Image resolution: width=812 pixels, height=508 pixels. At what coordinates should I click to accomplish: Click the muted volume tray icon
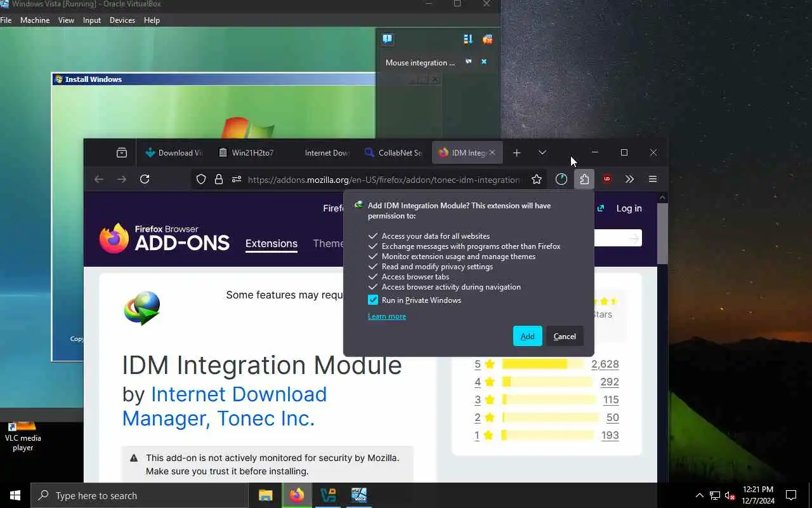(730, 495)
